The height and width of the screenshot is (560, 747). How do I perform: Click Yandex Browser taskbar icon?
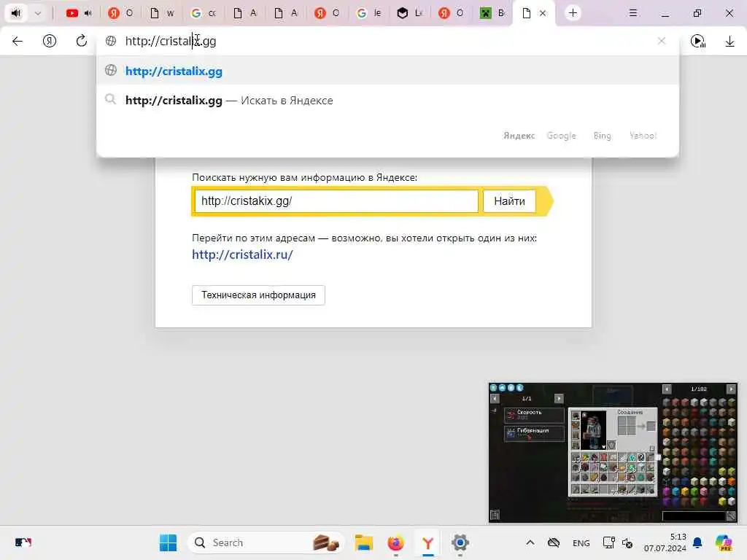(x=427, y=542)
